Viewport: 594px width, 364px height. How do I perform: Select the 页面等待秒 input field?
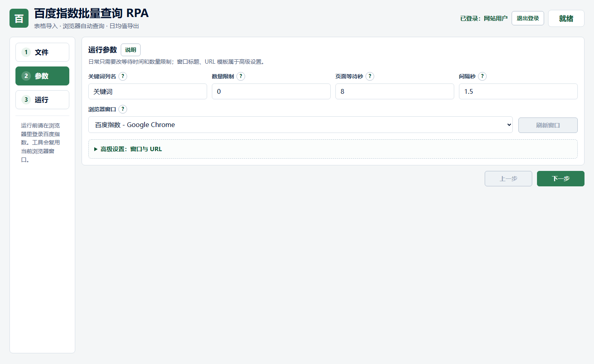click(395, 91)
